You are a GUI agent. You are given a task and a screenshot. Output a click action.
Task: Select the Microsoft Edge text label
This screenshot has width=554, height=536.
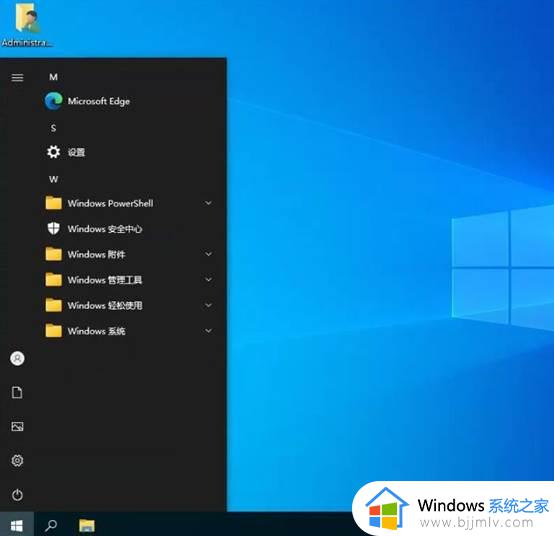(x=99, y=101)
